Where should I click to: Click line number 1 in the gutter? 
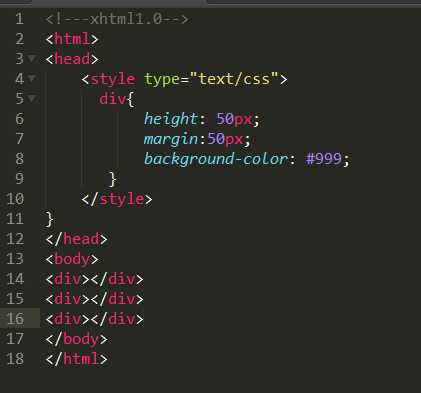pyautogui.click(x=20, y=19)
